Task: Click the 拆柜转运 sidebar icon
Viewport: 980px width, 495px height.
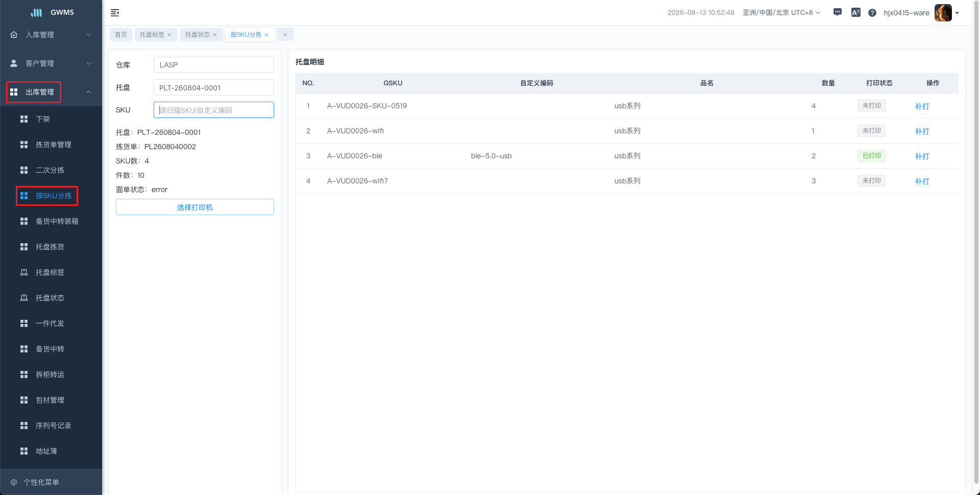Action: coord(24,374)
